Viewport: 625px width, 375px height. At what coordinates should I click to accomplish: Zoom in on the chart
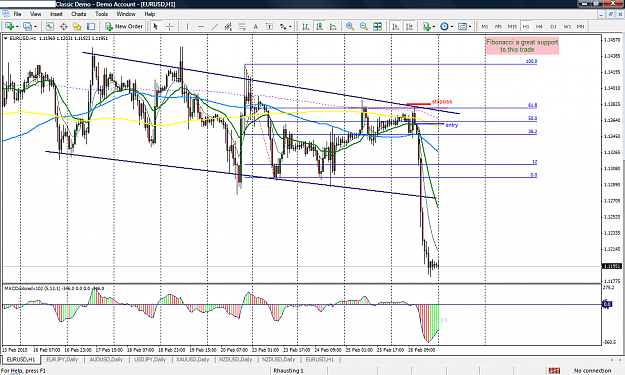350,26
